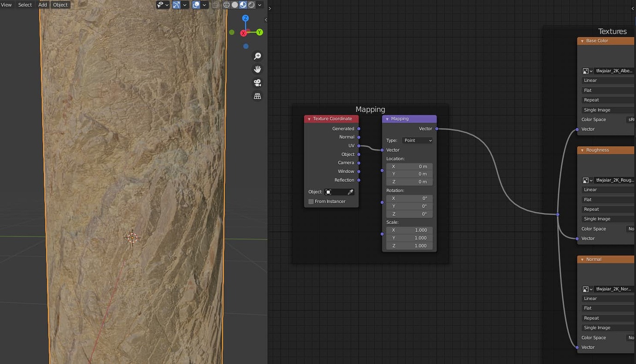The image size is (636, 364).
Task: Browse images in the Normal node
Action: [x=587, y=289]
